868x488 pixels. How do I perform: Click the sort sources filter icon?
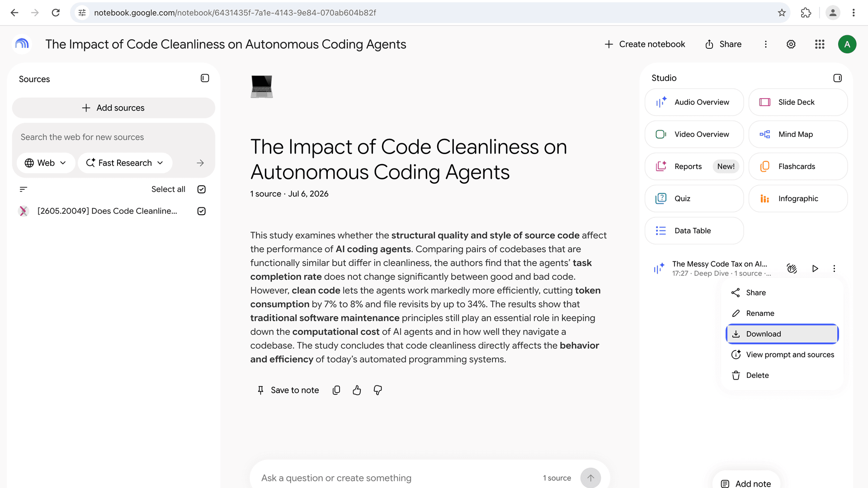point(24,189)
